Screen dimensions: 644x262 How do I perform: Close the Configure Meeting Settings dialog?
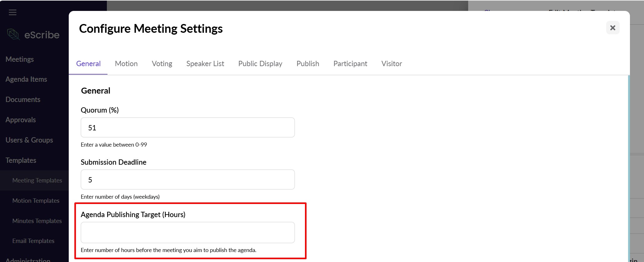click(612, 28)
